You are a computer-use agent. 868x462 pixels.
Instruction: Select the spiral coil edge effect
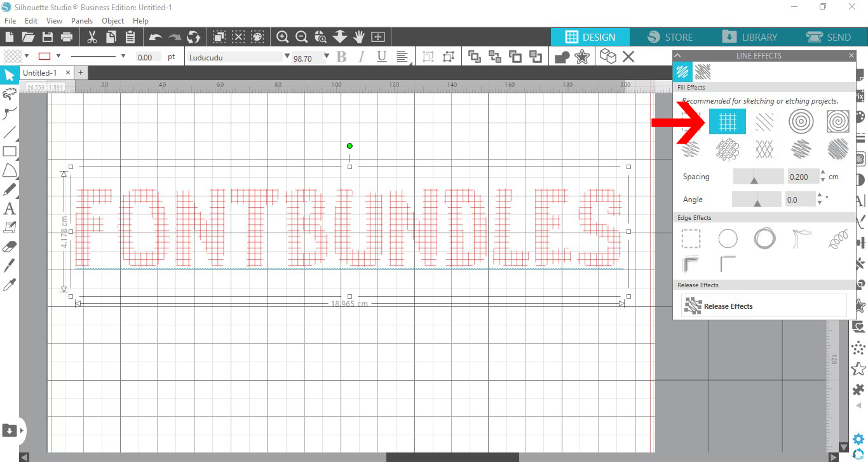(838, 239)
